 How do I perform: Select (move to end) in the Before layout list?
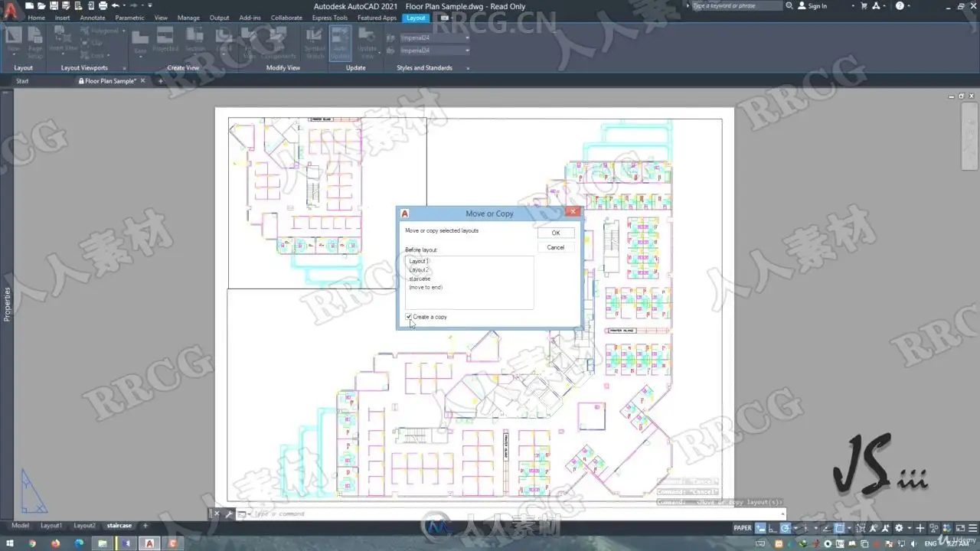tap(426, 288)
